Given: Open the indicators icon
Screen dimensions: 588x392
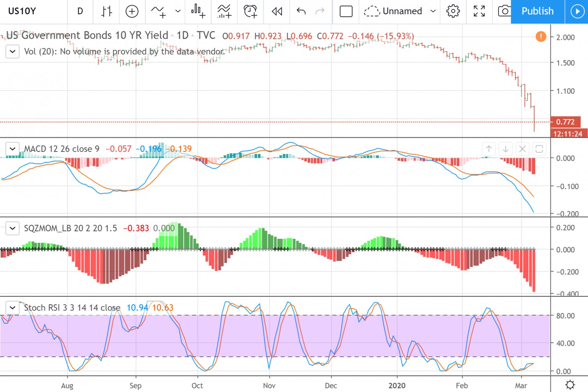Looking at the screenshot, I should click(158, 11).
